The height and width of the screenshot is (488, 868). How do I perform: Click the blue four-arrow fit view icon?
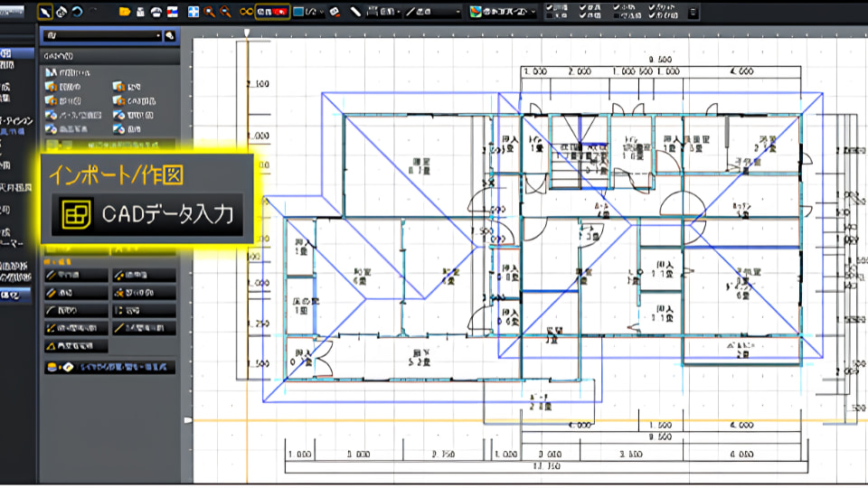(x=193, y=12)
